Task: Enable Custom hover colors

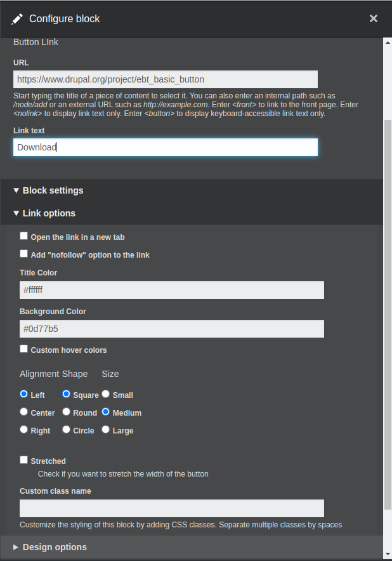Action: tap(23, 349)
